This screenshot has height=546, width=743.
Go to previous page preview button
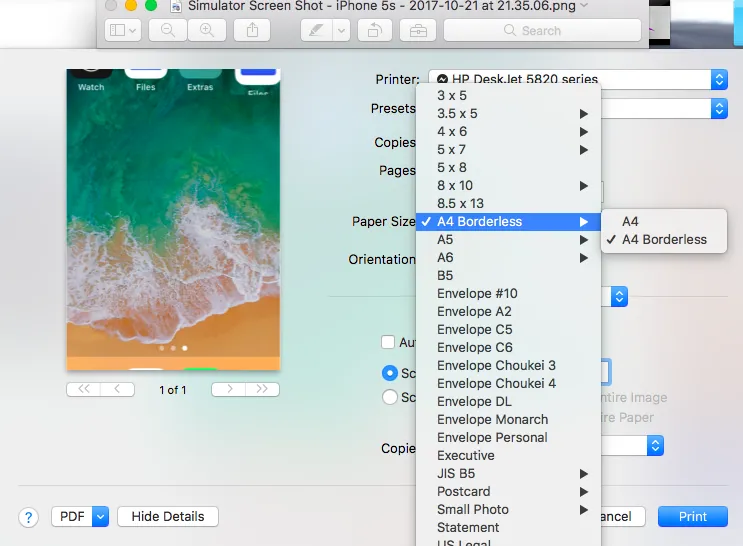(117, 389)
